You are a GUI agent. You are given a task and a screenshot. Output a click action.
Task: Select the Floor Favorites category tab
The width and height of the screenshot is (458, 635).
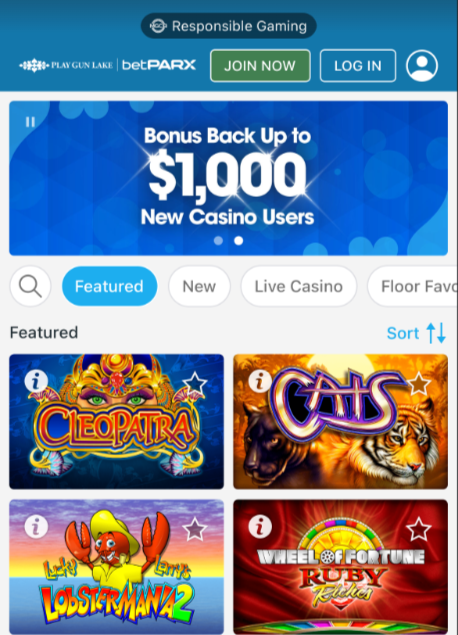pos(413,286)
